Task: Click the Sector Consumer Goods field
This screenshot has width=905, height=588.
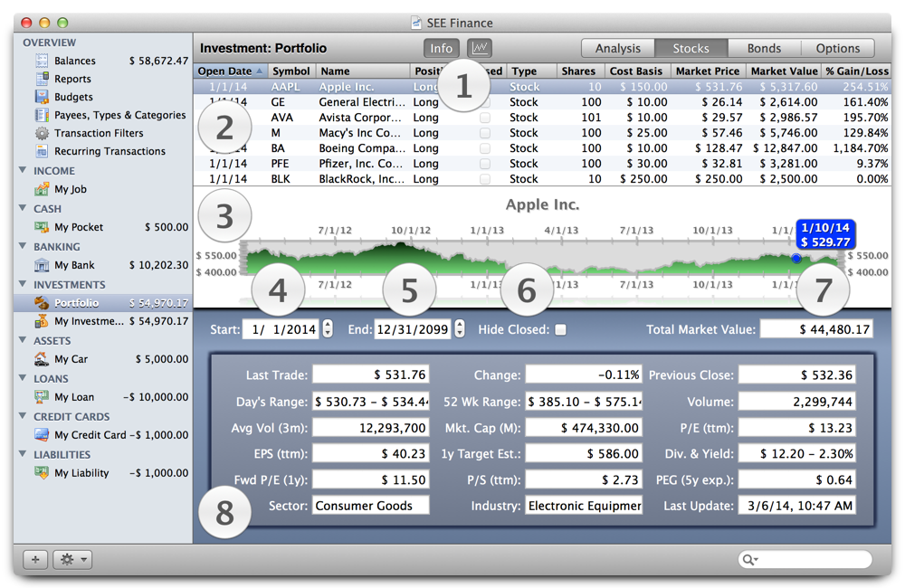Action: click(x=370, y=506)
